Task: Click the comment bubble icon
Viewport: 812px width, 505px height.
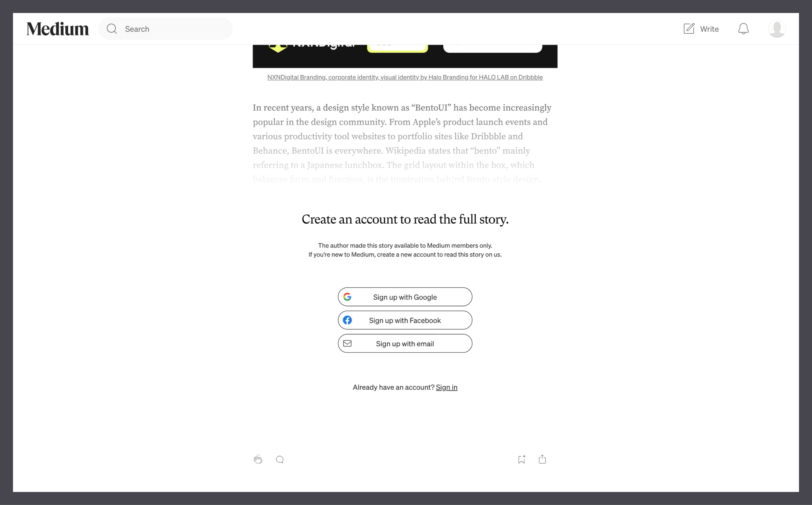Action: click(279, 460)
